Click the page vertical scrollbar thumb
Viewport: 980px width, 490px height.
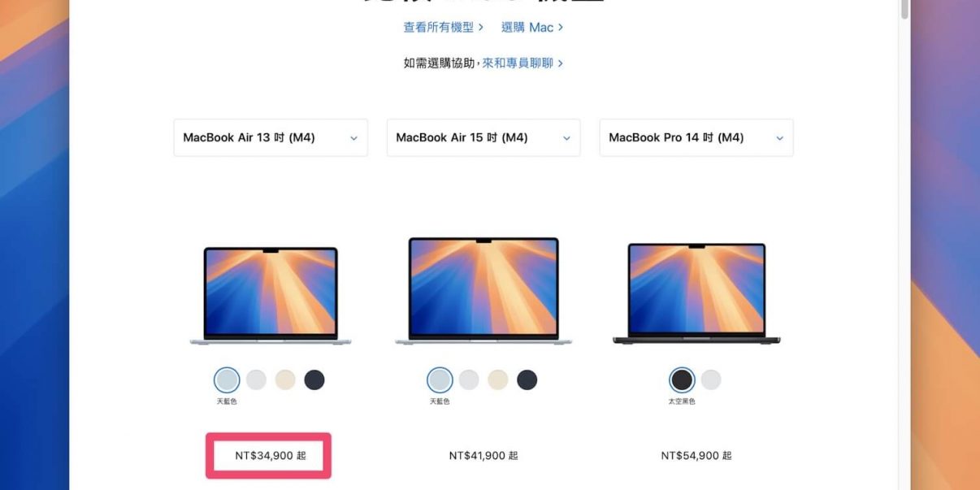[904, 9]
